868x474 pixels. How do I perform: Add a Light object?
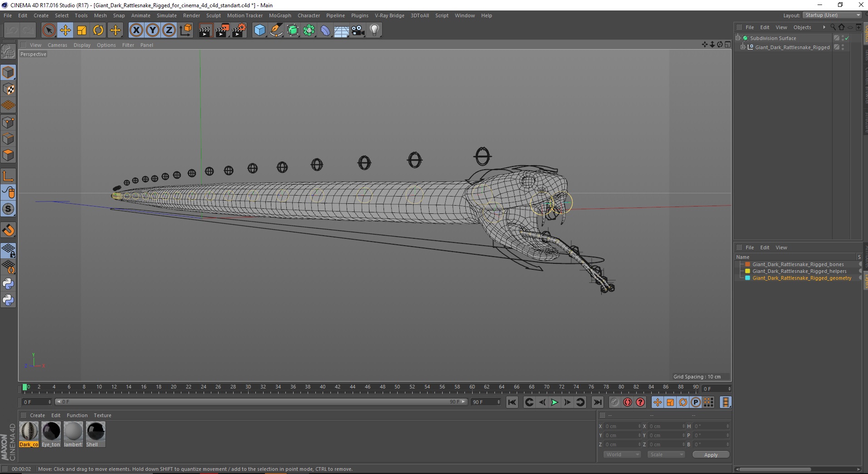click(x=374, y=30)
